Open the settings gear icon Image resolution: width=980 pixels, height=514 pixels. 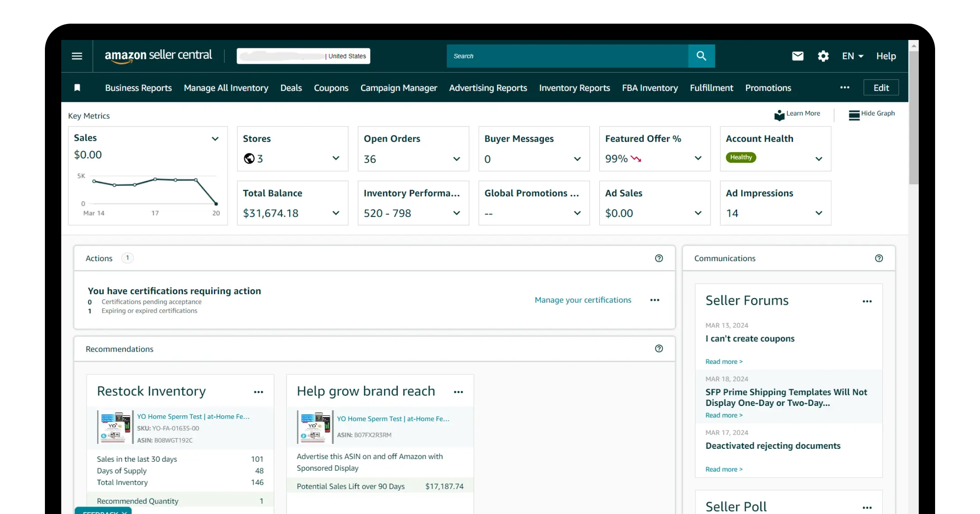point(823,56)
